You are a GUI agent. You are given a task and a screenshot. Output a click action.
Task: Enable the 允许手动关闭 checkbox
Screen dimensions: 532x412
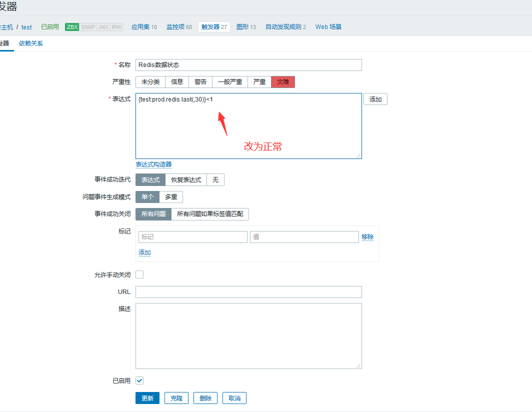tap(139, 274)
